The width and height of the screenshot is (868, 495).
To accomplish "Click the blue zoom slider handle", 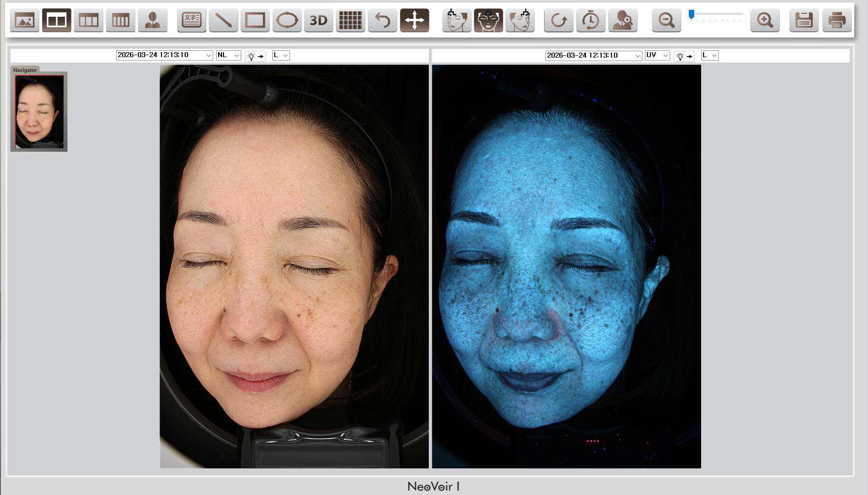I will point(692,15).
